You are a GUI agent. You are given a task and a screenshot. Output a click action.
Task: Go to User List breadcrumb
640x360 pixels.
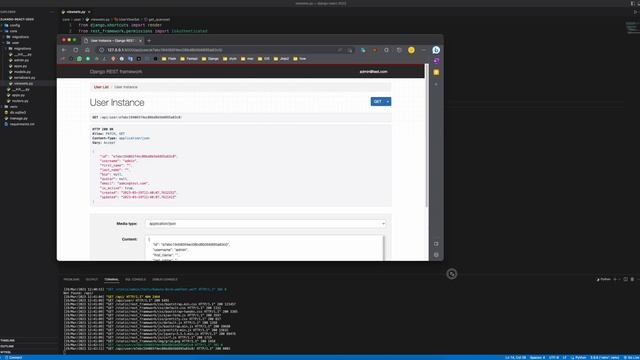(101, 87)
